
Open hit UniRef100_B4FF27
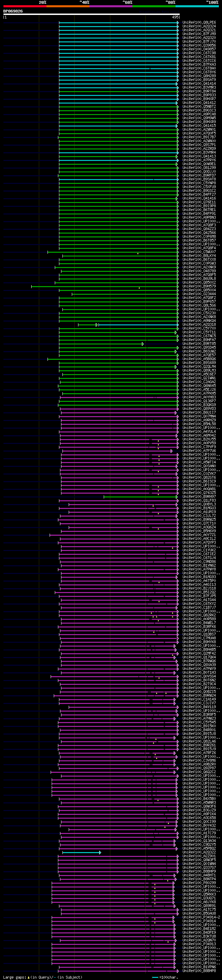pos(199,194)
